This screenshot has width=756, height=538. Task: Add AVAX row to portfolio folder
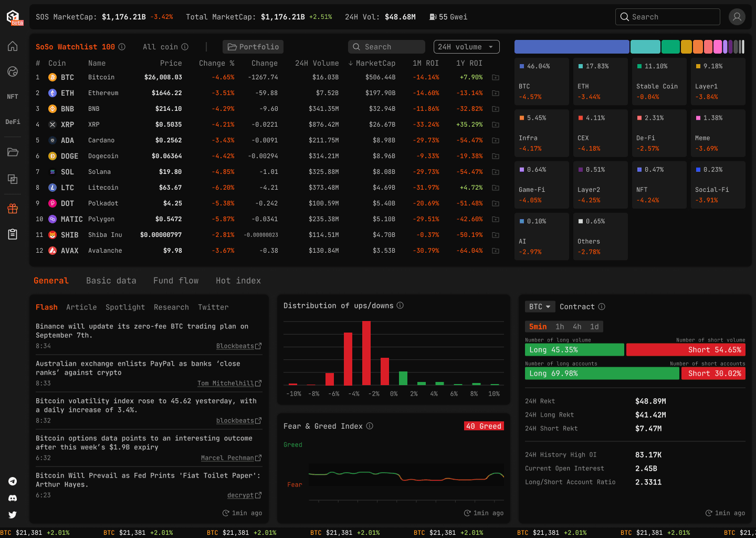495,251
